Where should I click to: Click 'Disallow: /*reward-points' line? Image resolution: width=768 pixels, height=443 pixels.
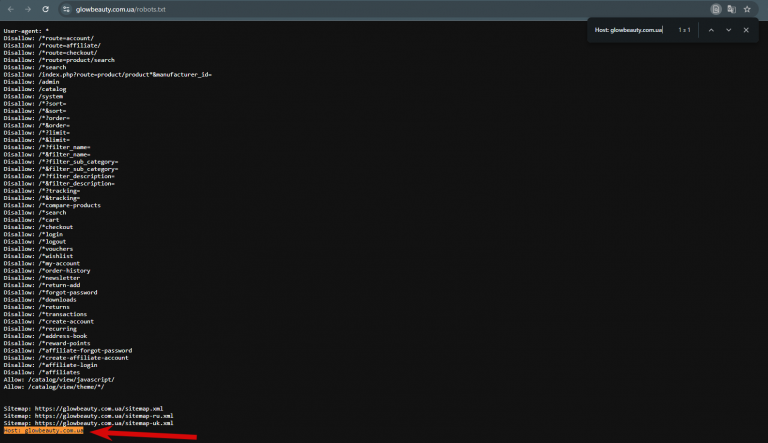click(x=47, y=344)
